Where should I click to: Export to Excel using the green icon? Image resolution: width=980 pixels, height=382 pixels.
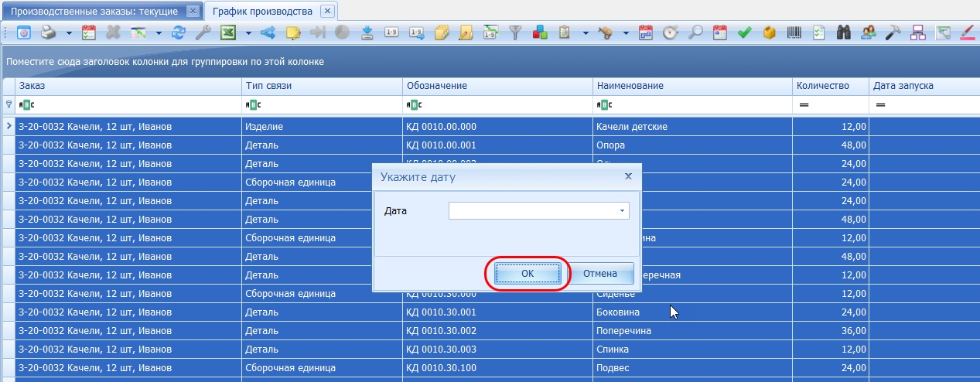(228, 32)
